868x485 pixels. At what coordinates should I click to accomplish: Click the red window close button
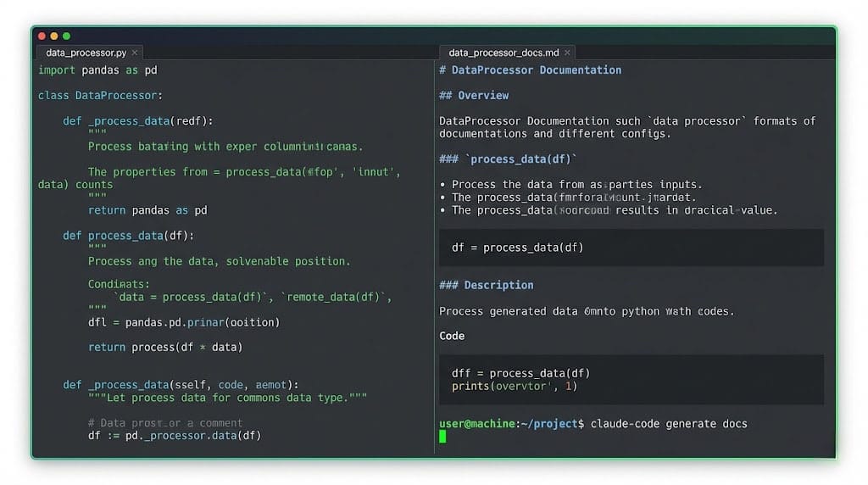point(42,36)
